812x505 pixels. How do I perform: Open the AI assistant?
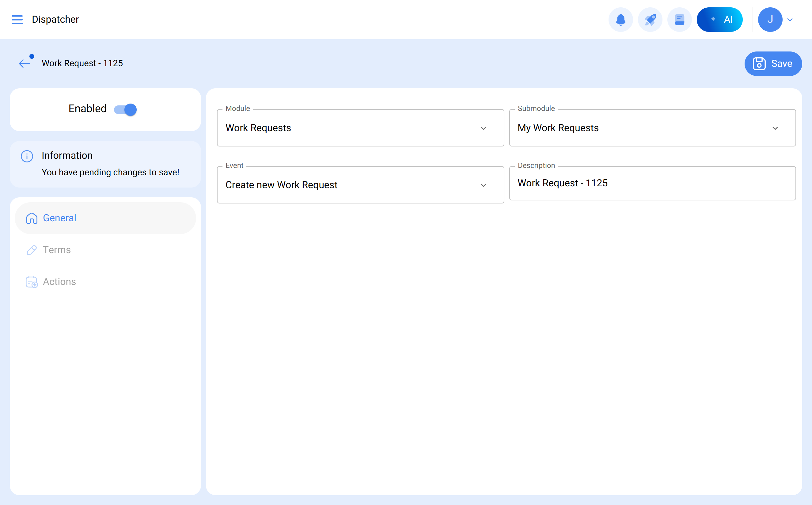click(x=719, y=19)
